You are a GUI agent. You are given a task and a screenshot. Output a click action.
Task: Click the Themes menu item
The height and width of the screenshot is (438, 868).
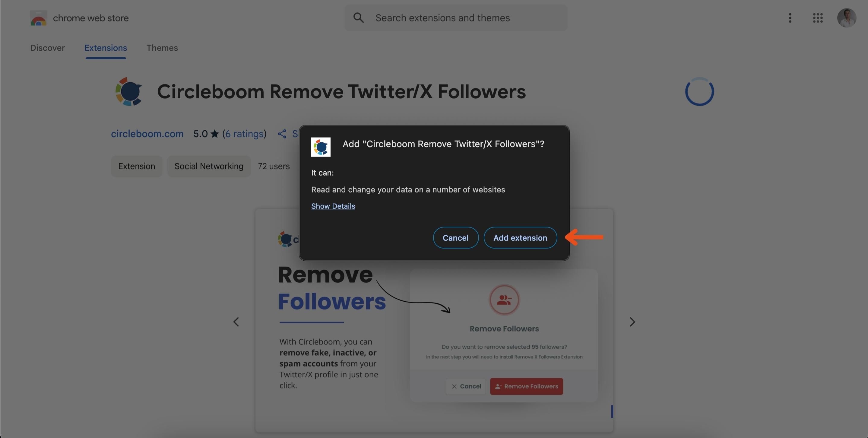pos(162,47)
